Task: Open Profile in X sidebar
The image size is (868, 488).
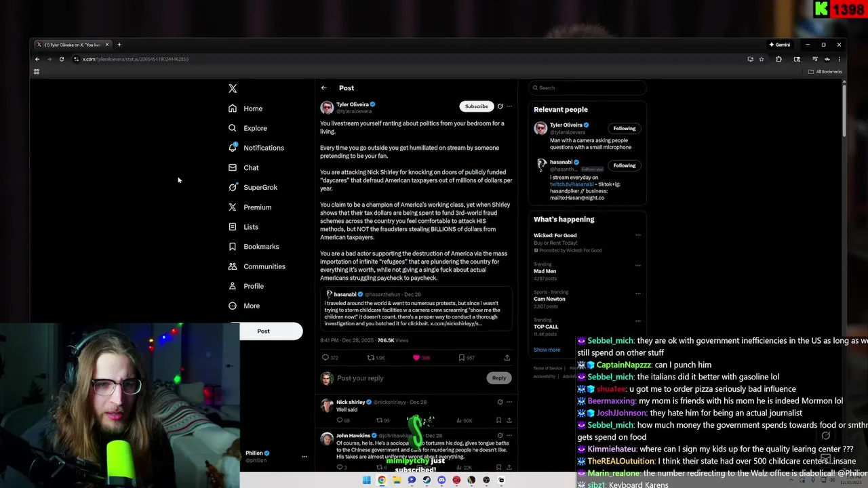Action: click(x=246, y=286)
